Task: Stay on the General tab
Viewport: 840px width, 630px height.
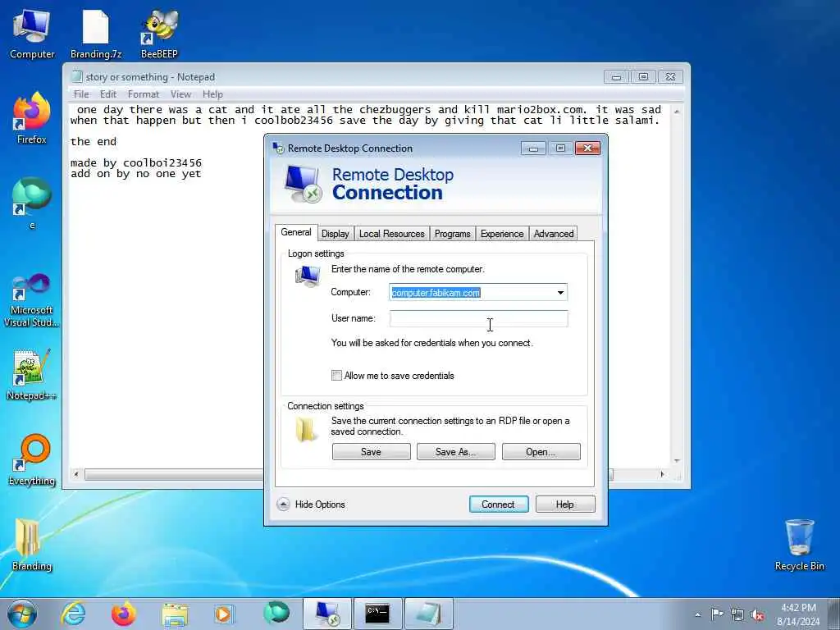Action: click(295, 232)
